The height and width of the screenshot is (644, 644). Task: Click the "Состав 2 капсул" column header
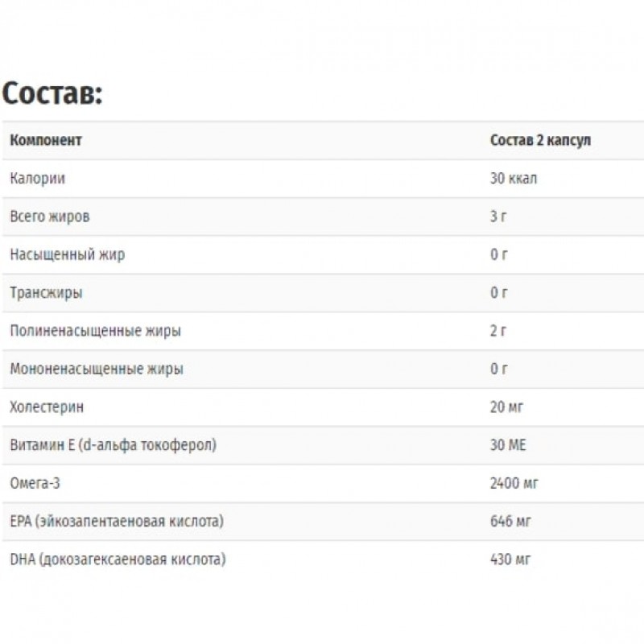[540, 141]
